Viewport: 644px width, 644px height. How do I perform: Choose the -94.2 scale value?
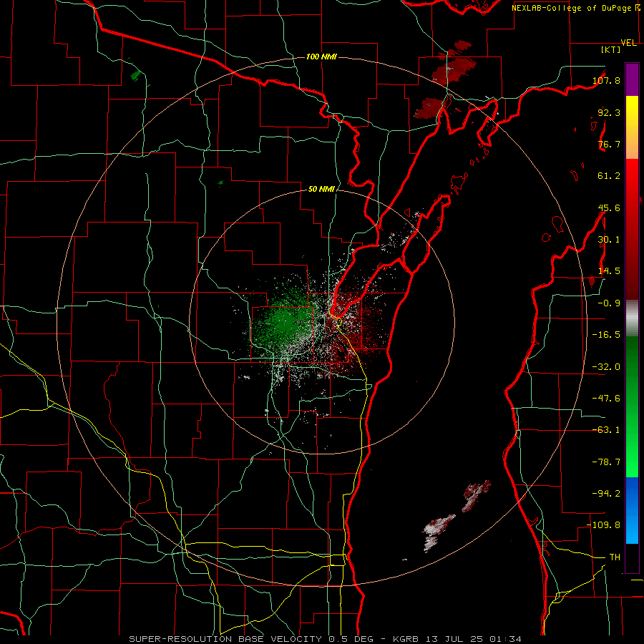606,493
